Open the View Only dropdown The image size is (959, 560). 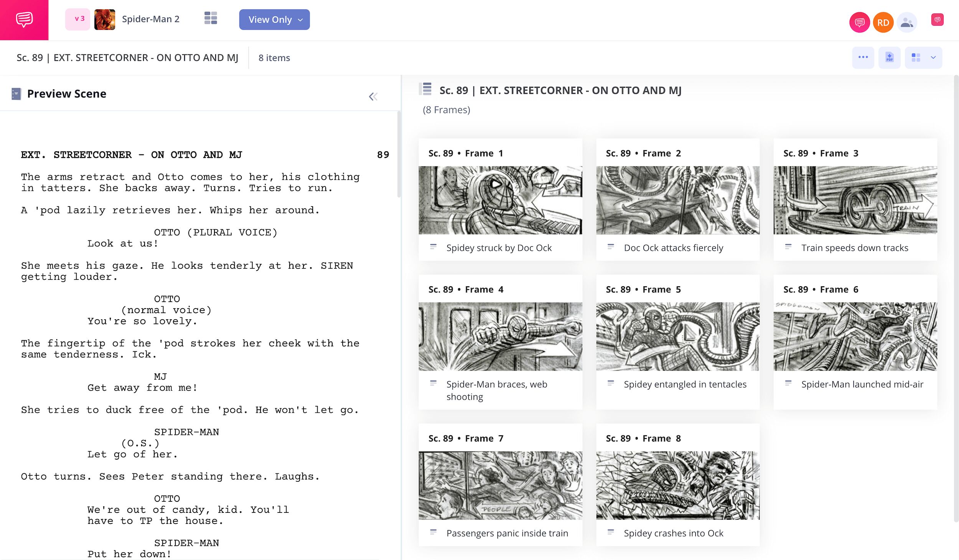click(274, 20)
